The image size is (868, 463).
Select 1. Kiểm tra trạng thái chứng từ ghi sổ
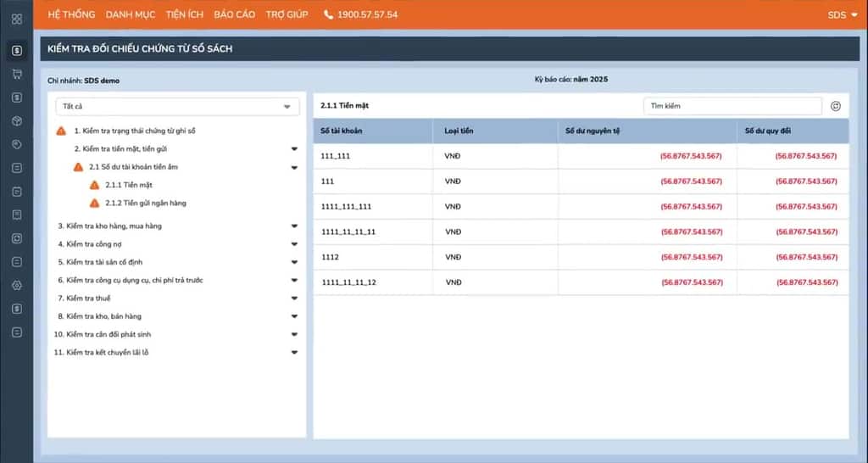tap(135, 131)
